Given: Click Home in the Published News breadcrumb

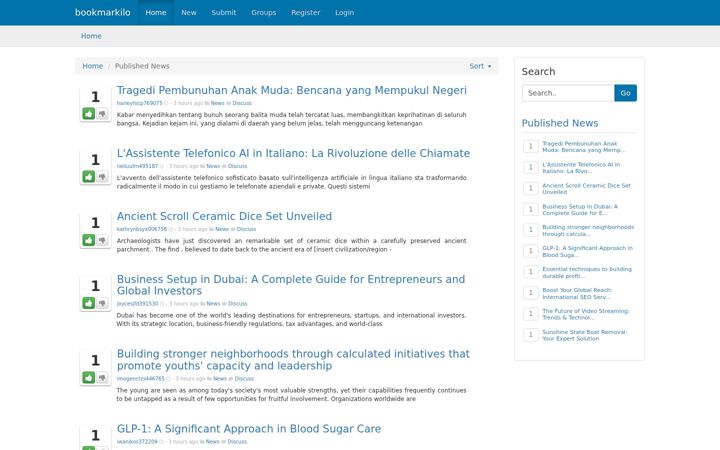Looking at the screenshot, I should click(93, 66).
